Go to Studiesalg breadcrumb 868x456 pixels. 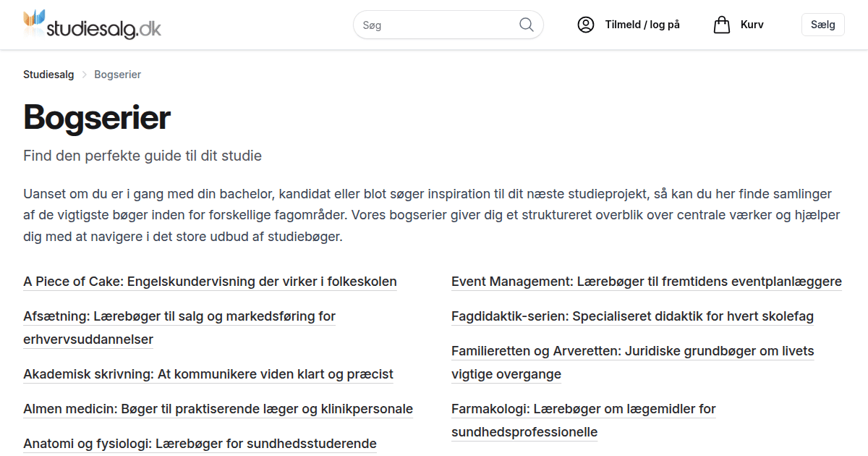[x=48, y=75]
